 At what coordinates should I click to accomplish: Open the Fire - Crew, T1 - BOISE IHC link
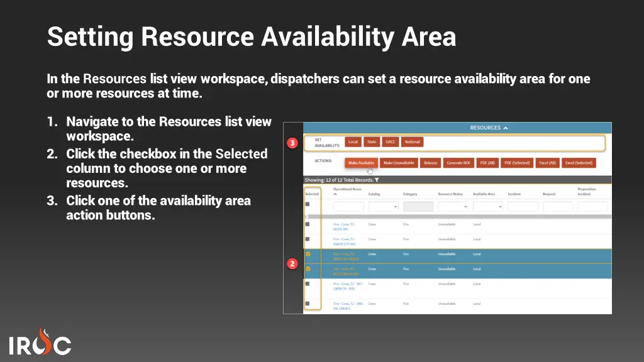344,226
